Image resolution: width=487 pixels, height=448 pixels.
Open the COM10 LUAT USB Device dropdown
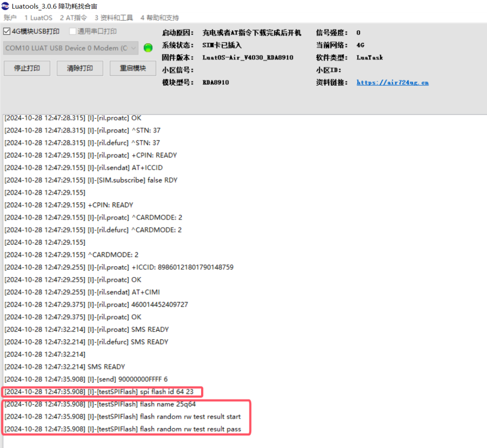click(133, 48)
